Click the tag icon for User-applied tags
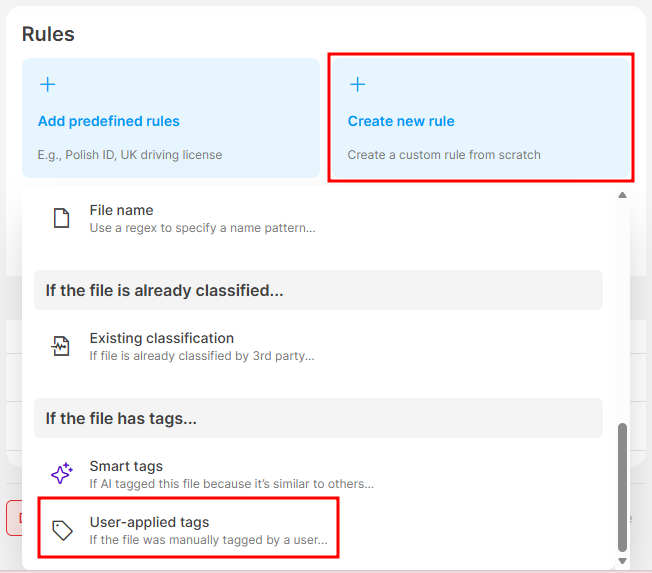The image size is (652, 573). (x=62, y=530)
